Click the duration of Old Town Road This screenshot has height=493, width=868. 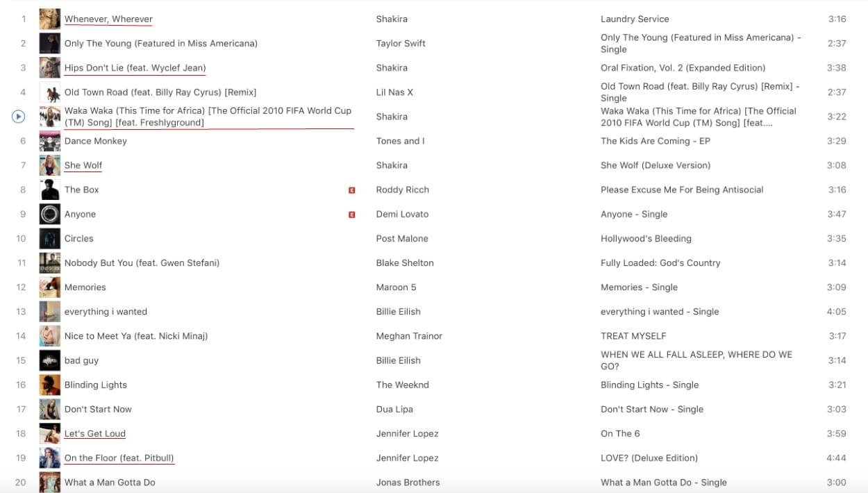837,92
